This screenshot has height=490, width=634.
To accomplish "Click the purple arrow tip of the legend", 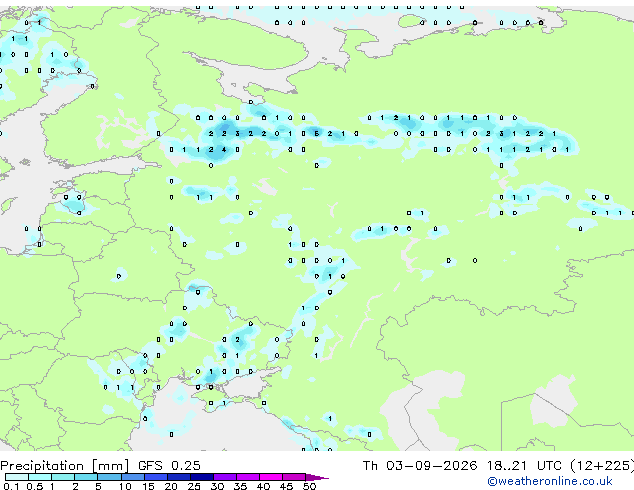I will [x=317, y=477].
